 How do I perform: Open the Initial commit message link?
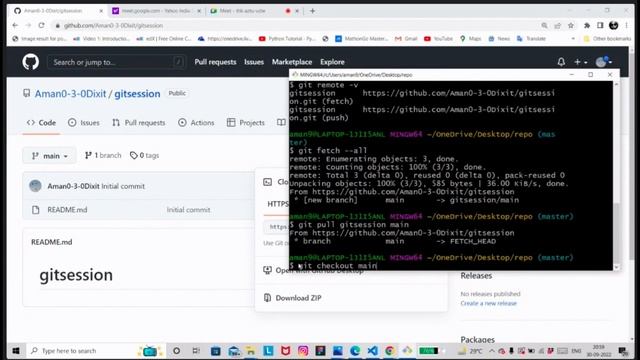(123, 186)
